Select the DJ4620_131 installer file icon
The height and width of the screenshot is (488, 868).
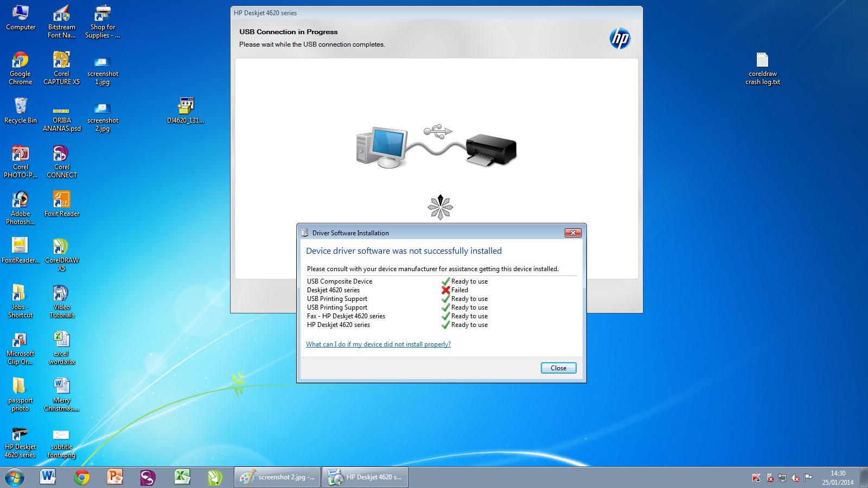(x=186, y=111)
